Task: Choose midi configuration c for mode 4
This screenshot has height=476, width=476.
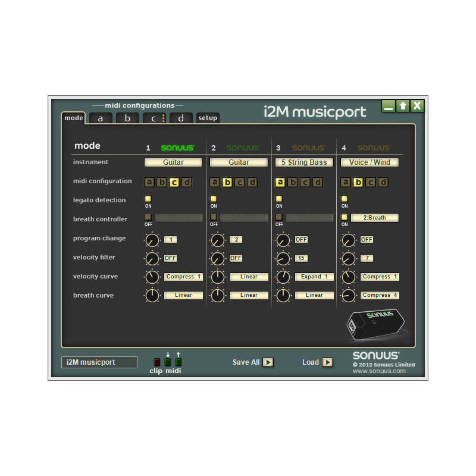Action: point(371,182)
